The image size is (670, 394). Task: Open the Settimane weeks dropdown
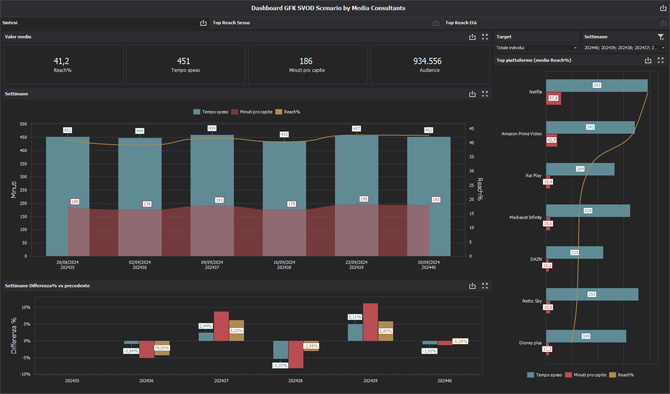coord(624,47)
